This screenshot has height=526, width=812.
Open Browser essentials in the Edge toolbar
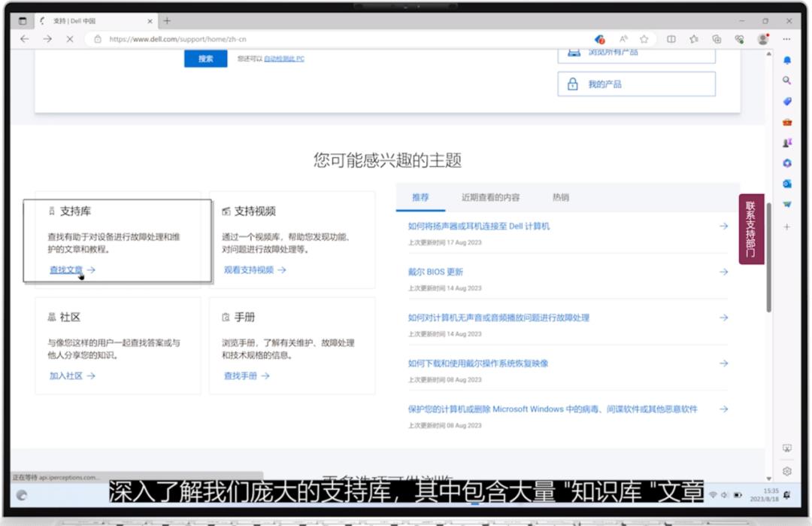pyautogui.click(x=741, y=39)
